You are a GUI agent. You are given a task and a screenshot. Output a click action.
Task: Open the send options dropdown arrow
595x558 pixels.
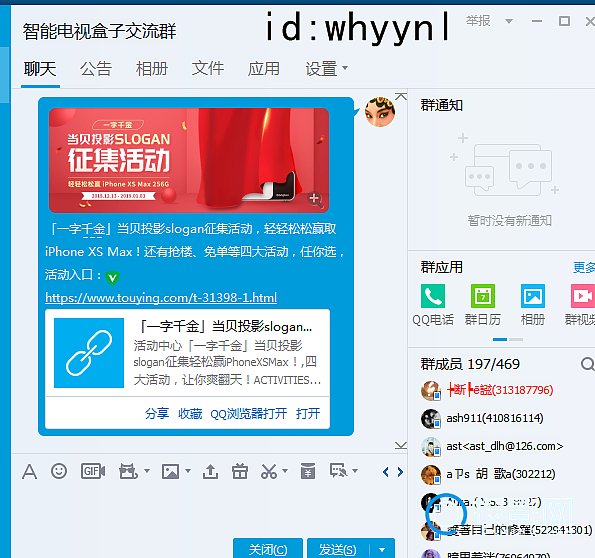click(x=382, y=549)
